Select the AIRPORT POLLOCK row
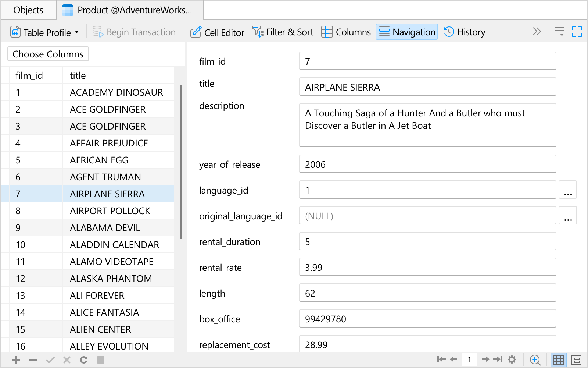Image resolution: width=588 pixels, height=368 pixels. tap(87, 211)
